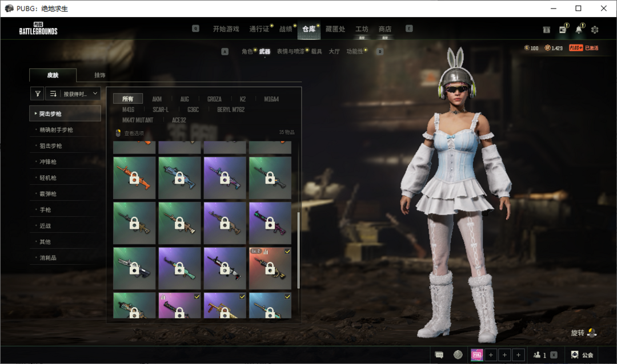Select the 狙击步枪 category
The width and height of the screenshot is (617, 364).
pyautogui.click(x=65, y=145)
